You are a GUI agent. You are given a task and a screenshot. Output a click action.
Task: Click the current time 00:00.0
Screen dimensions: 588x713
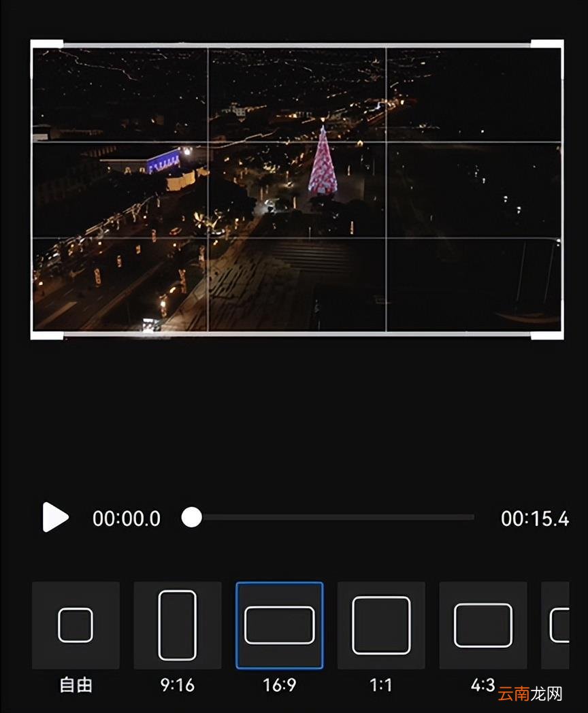tap(127, 518)
